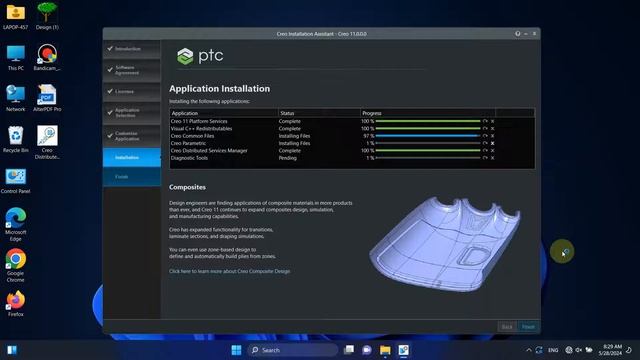Screen dimensions: 640x360
Task: Cancel the pending Diagnostic Tools row via X
Action: click(492, 158)
